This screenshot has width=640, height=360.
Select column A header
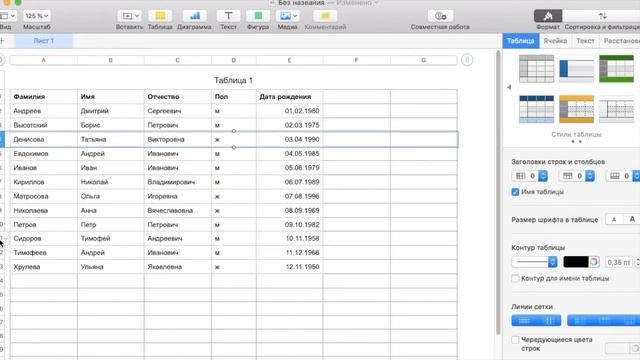coord(44,60)
